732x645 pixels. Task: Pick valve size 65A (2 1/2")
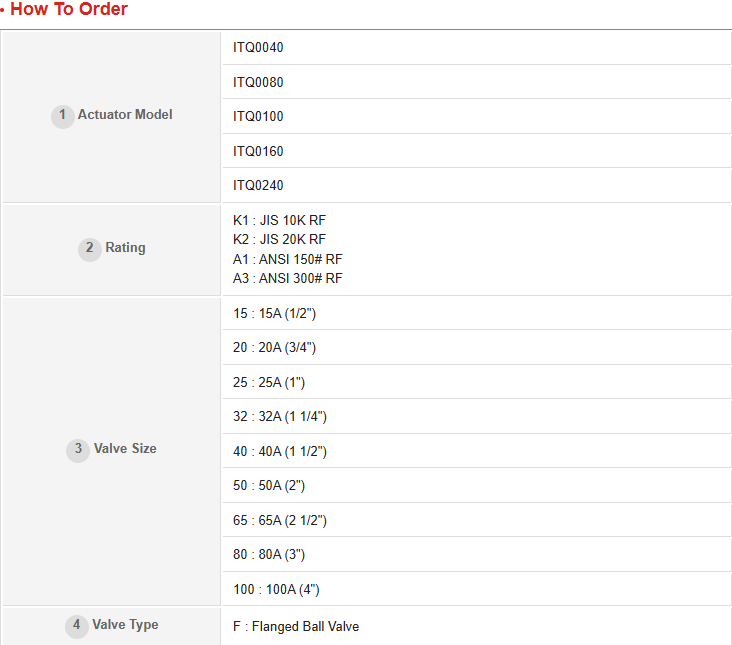[x=280, y=521]
